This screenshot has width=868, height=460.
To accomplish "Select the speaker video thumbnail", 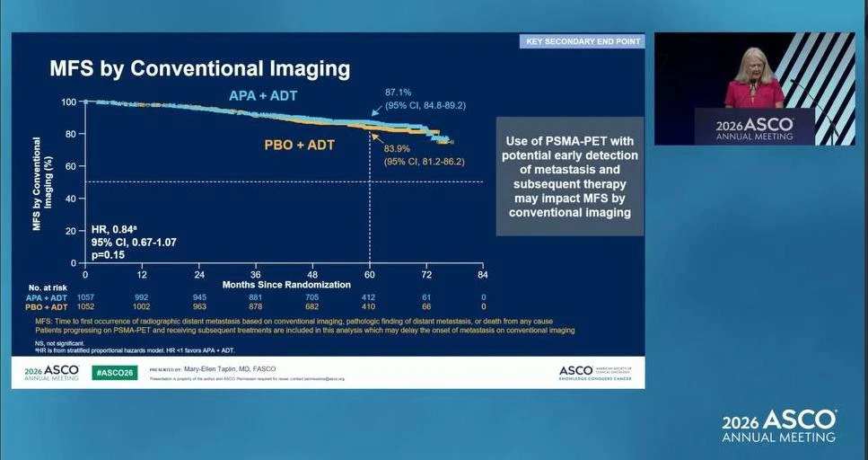I will point(755,89).
